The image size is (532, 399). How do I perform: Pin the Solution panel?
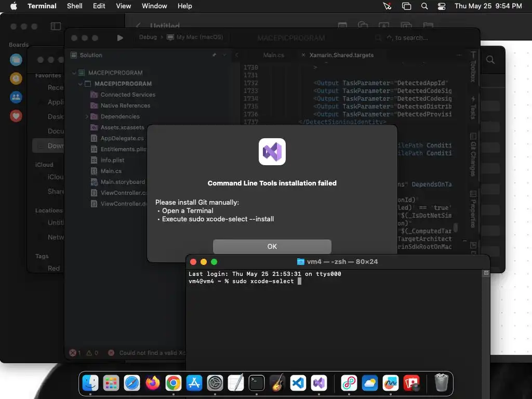[x=214, y=55]
